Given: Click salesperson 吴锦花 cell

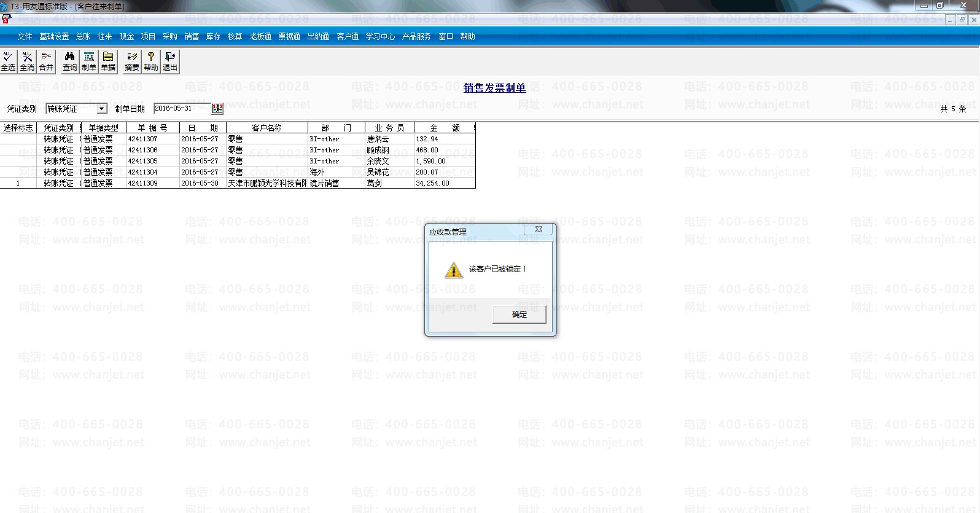Looking at the screenshot, I should coord(389,172).
